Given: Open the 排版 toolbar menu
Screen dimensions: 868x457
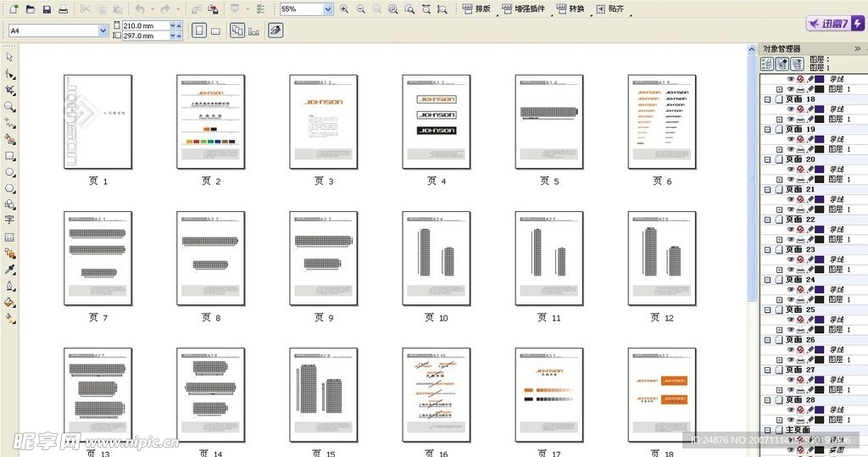Looking at the screenshot, I should pos(476,8).
